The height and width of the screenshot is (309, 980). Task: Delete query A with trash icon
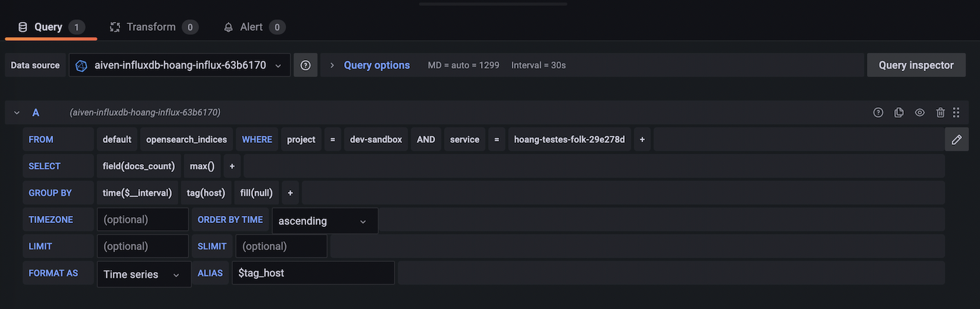940,112
